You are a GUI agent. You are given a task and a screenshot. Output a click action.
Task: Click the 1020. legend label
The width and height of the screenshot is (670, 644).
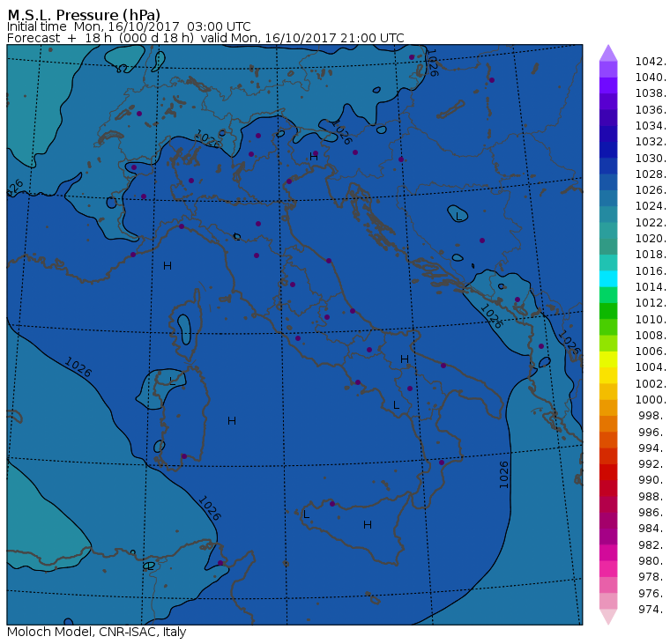point(651,238)
